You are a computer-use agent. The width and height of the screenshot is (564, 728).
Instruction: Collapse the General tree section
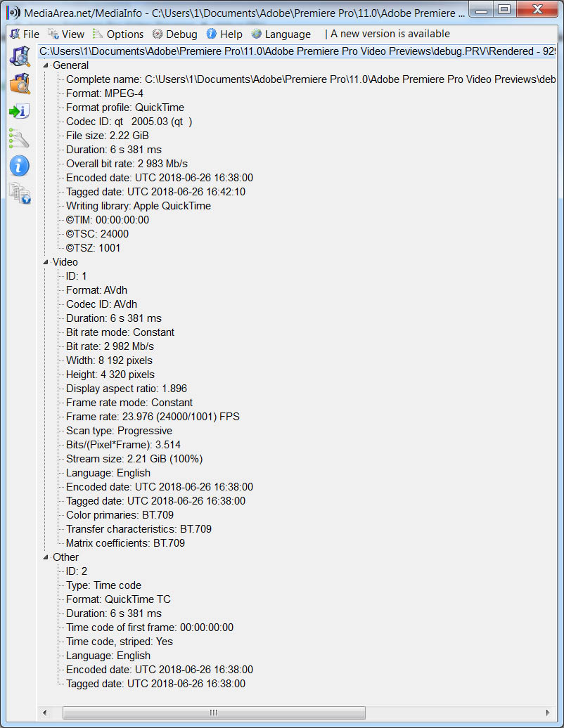click(46, 65)
